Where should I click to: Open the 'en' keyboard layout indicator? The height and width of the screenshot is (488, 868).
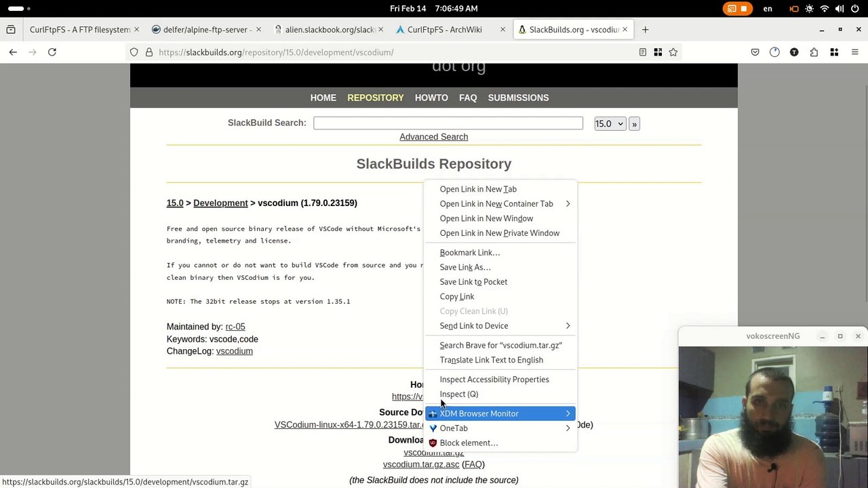pos(768,9)
